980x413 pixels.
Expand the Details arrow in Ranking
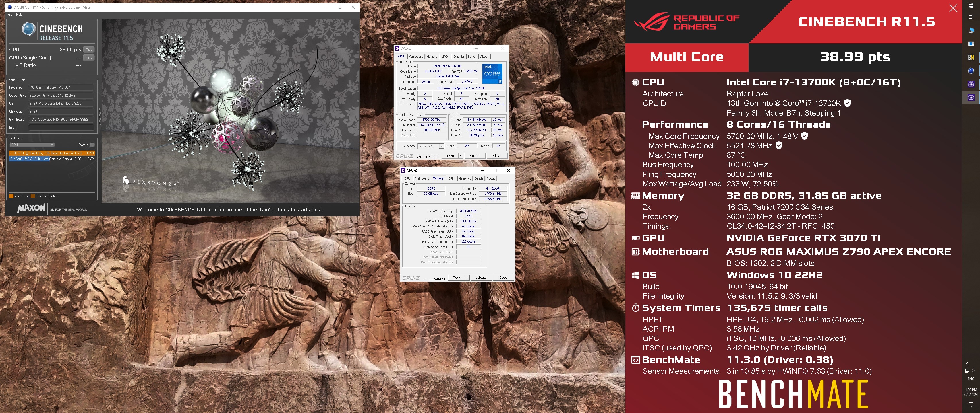[x=92, y=145]
